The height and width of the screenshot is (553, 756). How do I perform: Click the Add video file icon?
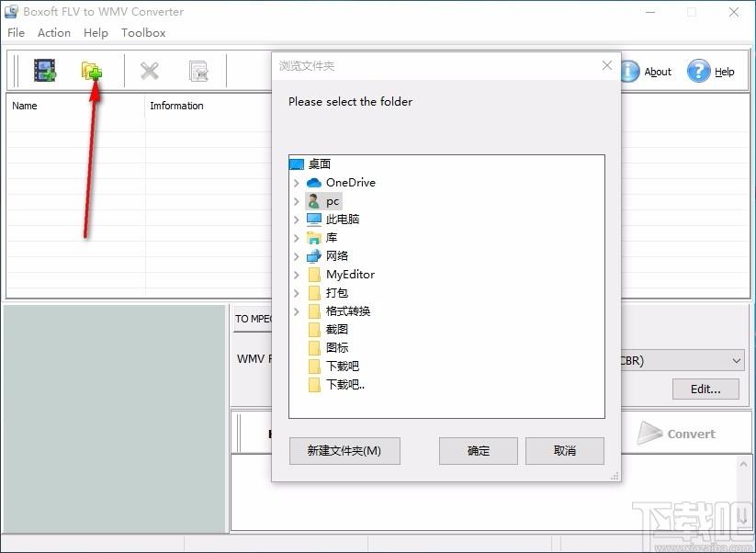(45, 71)
